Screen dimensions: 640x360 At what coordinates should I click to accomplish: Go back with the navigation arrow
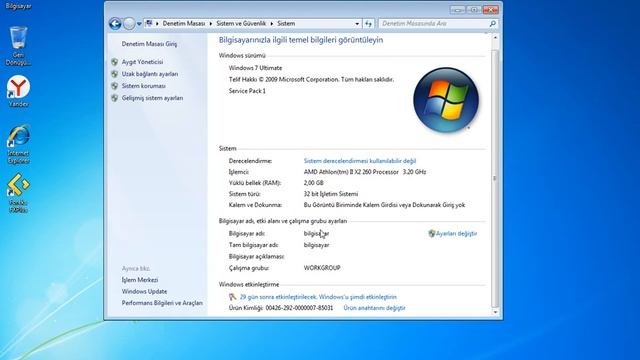pyautogui.click(x=115, y=24)
